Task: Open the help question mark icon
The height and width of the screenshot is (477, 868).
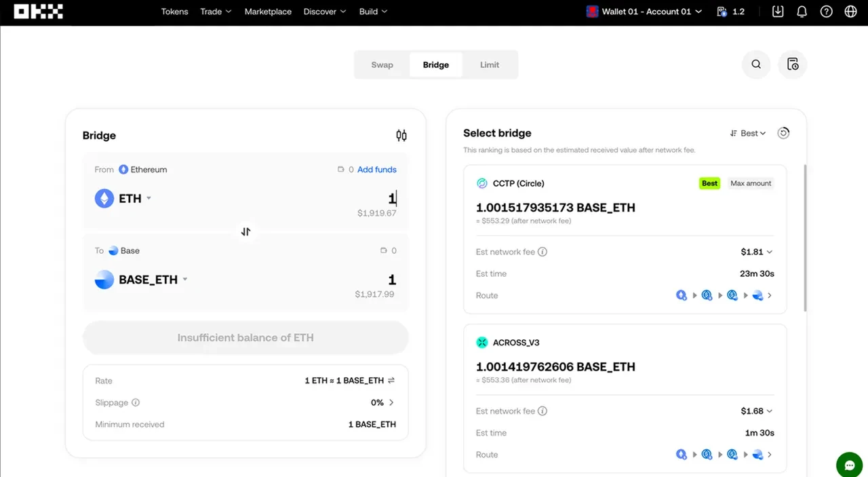Action: [826, 12]
